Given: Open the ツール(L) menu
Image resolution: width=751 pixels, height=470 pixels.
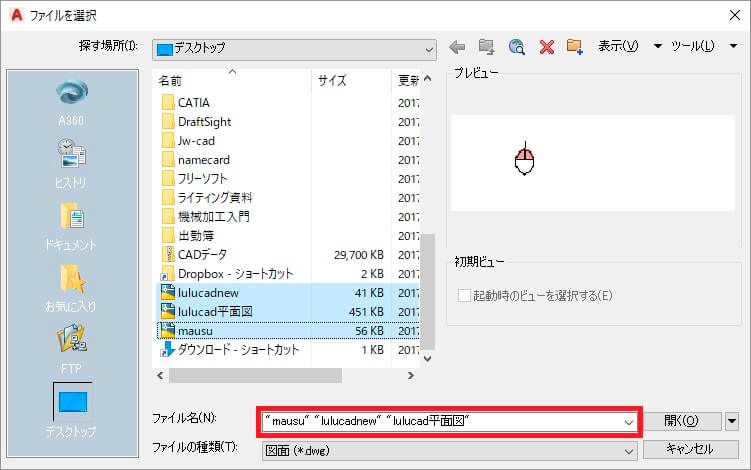Looking at the screenshot, I should [x=693, y=46].
